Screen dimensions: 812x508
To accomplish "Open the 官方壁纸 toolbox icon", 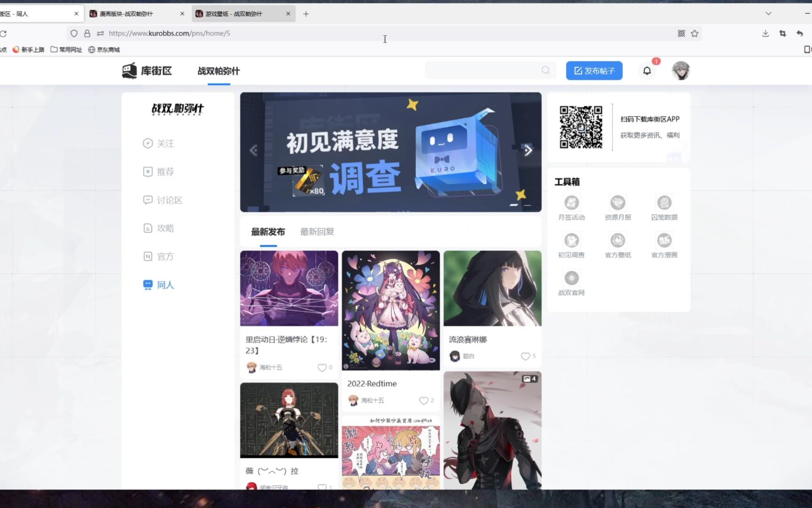I will (x=617, y=240).
